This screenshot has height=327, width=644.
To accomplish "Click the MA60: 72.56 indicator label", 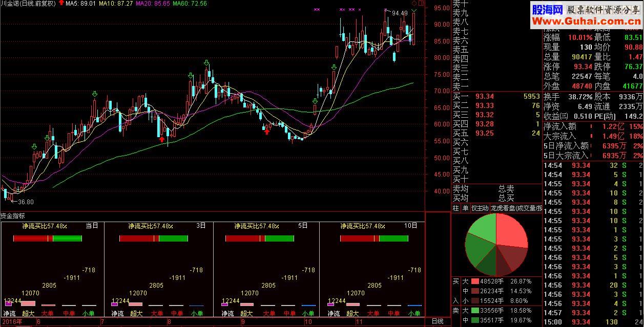I will coord(190,4).
